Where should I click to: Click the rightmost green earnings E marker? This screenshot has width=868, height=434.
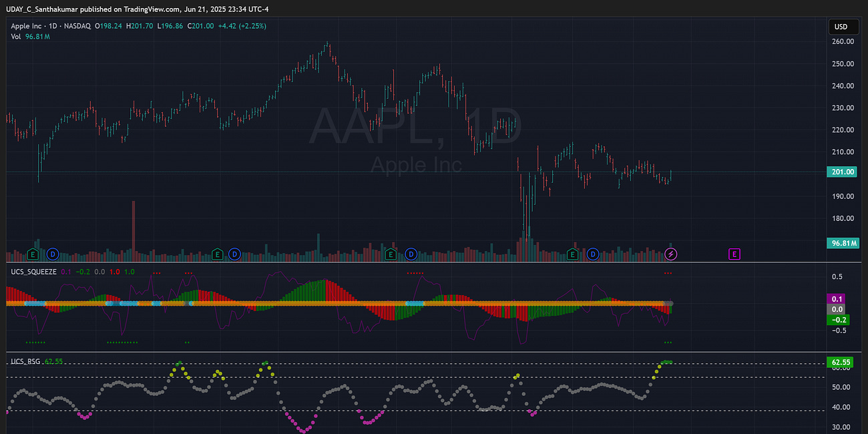click(572, 254)
